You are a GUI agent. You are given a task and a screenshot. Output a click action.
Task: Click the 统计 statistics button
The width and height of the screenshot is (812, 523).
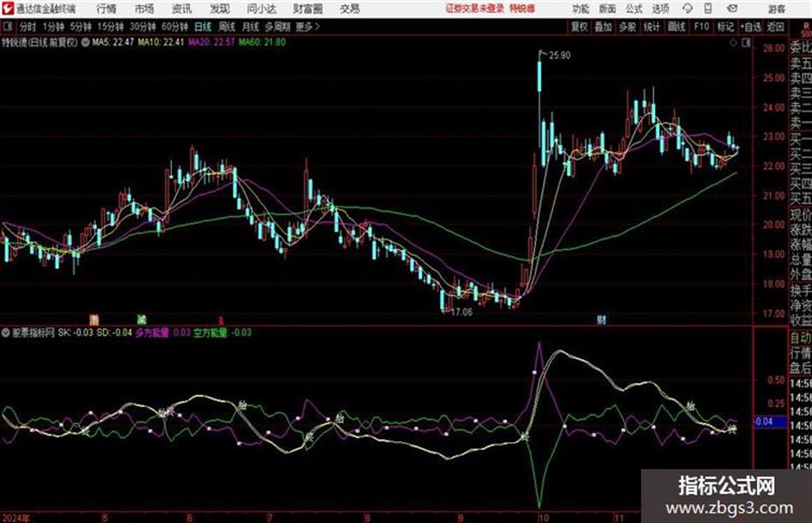tap(651, 27)
